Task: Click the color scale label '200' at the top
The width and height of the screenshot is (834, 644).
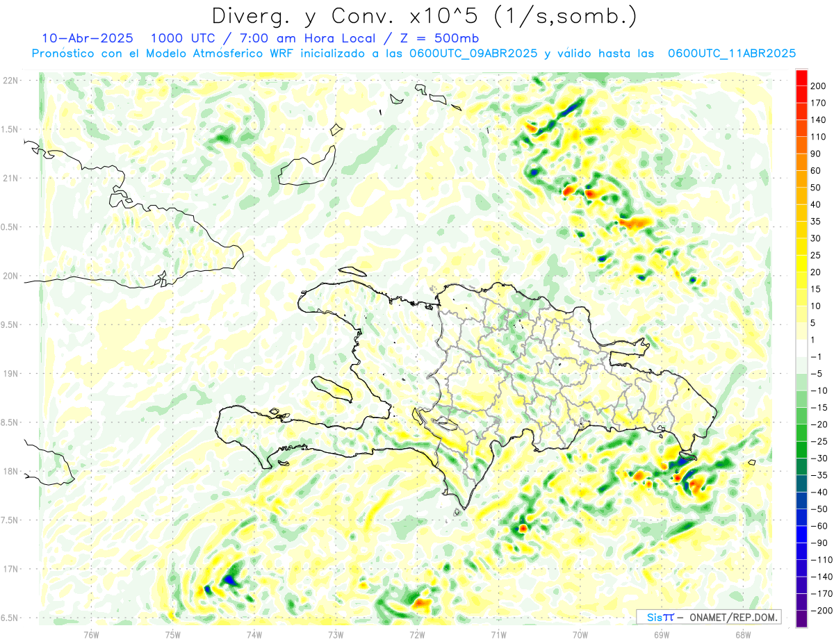Action: [818, 85]
